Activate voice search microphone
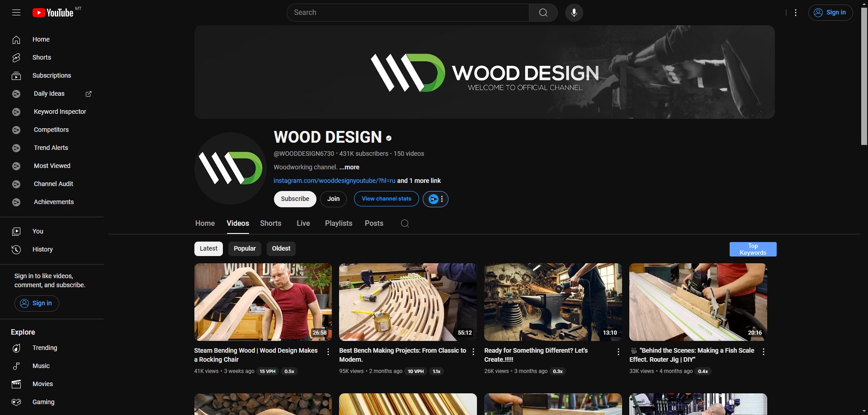 pos(574,13)
